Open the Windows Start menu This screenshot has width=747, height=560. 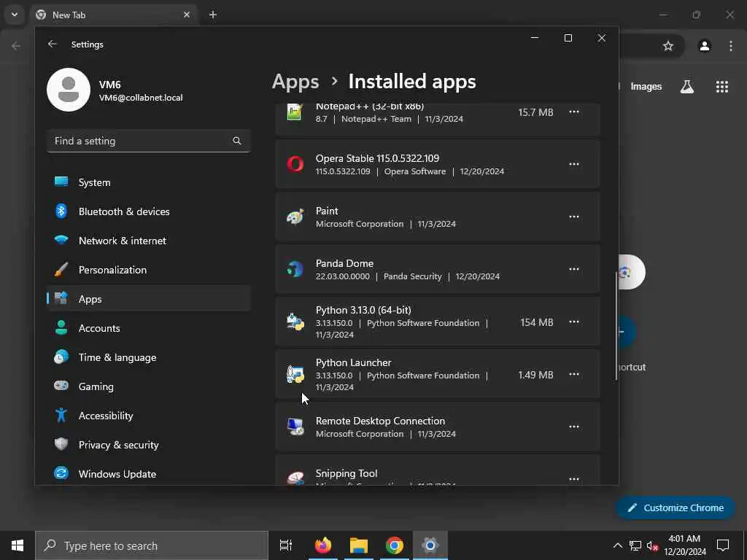click(18, 545)
